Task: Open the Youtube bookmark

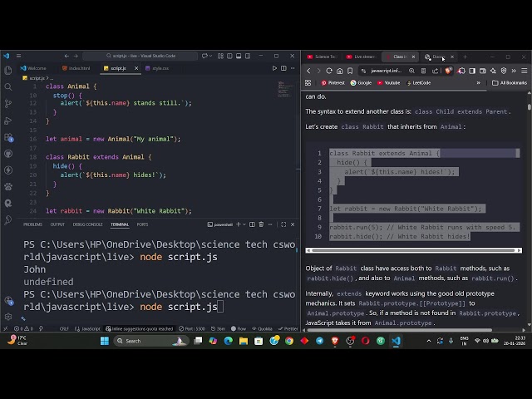Action: (x=388, y=83)
